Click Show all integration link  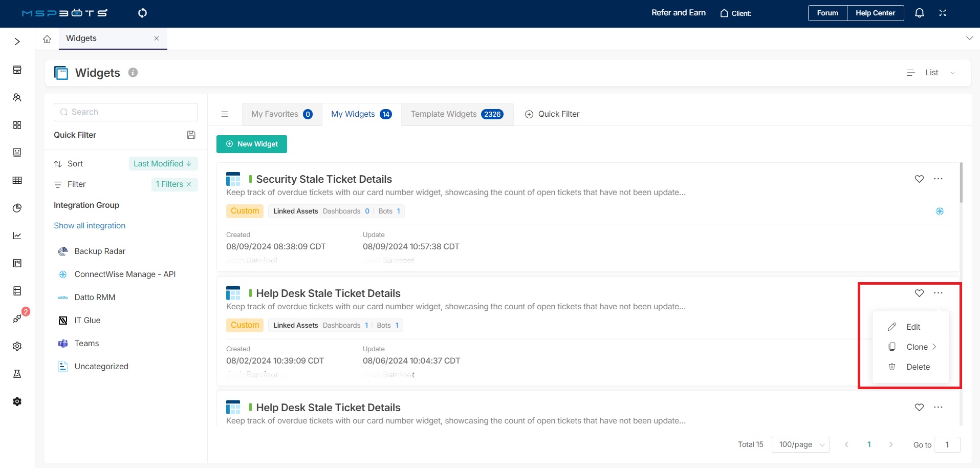[90, 226]
